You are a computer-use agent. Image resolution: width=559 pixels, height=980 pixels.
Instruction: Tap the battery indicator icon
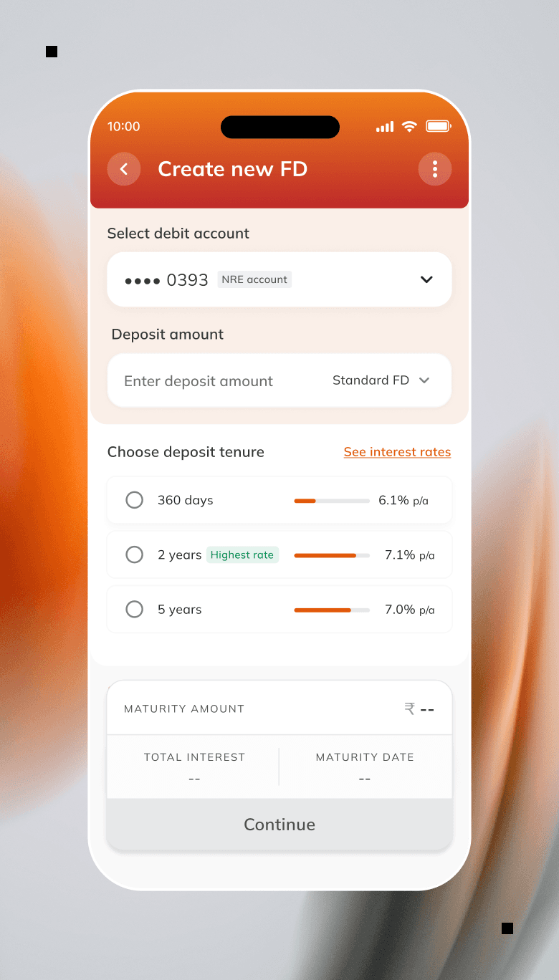439,126
